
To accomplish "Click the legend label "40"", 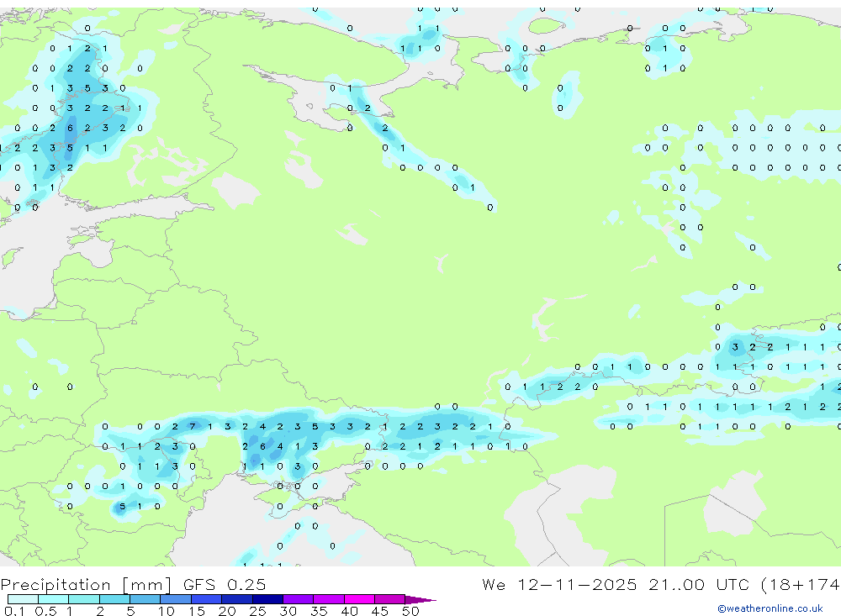I will pyautogui.click(x=349, y=611).
